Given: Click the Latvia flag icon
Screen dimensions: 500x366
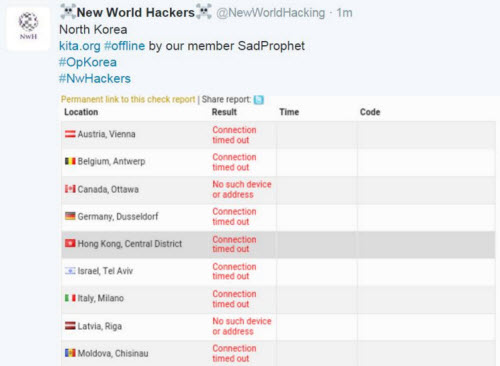Looking at the screenshot, I should [x=70, y=326].
